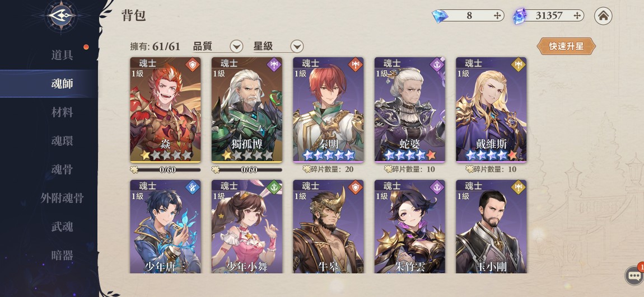Tap the blue diamond currency icon
Image resolution: width=644 pixels, height=297 pixels.
click(x=440, y=16)
